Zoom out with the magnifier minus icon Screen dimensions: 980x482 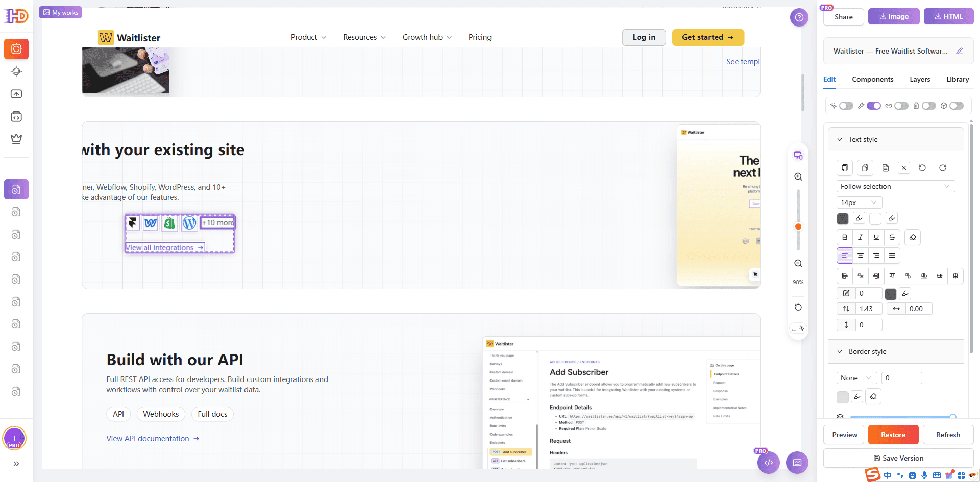pyautogui.click(x=798, y=264)
